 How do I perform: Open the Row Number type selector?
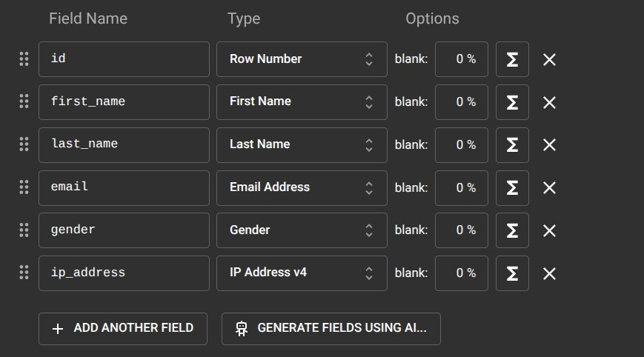[x=302, y=59]
